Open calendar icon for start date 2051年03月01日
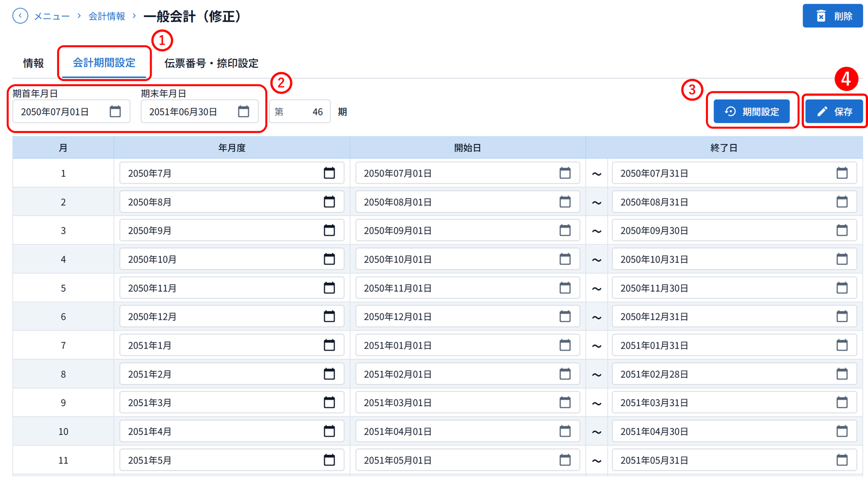868x482 pixels. pyautogui.click(x=565, y=402)
